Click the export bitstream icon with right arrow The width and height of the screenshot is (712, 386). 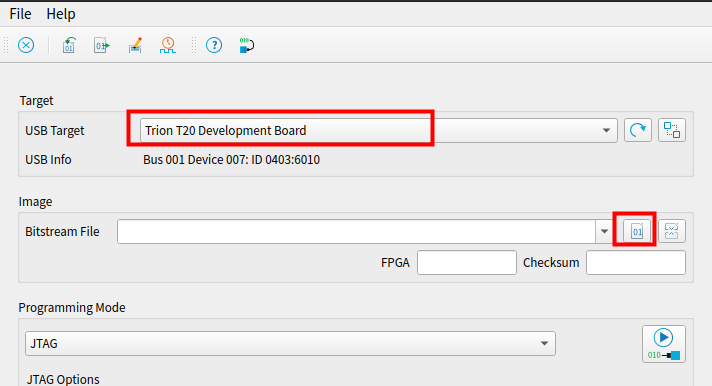coord(102,45)
